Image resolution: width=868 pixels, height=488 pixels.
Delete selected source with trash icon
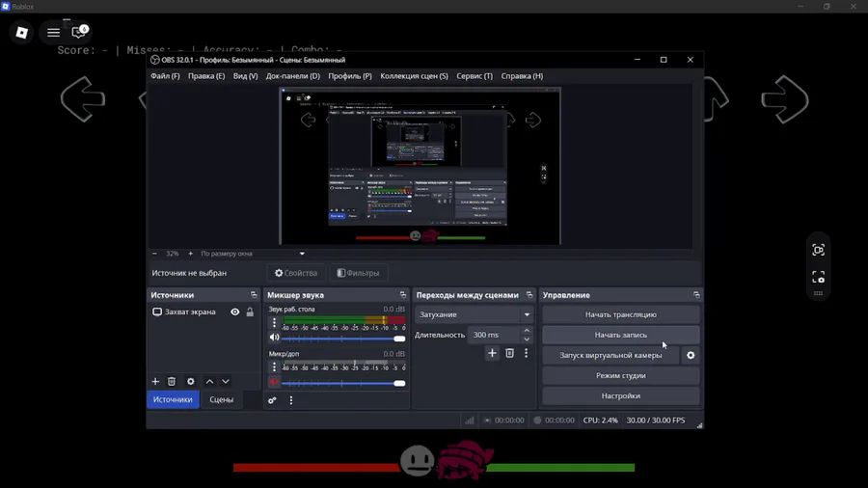tap(172, 381)
